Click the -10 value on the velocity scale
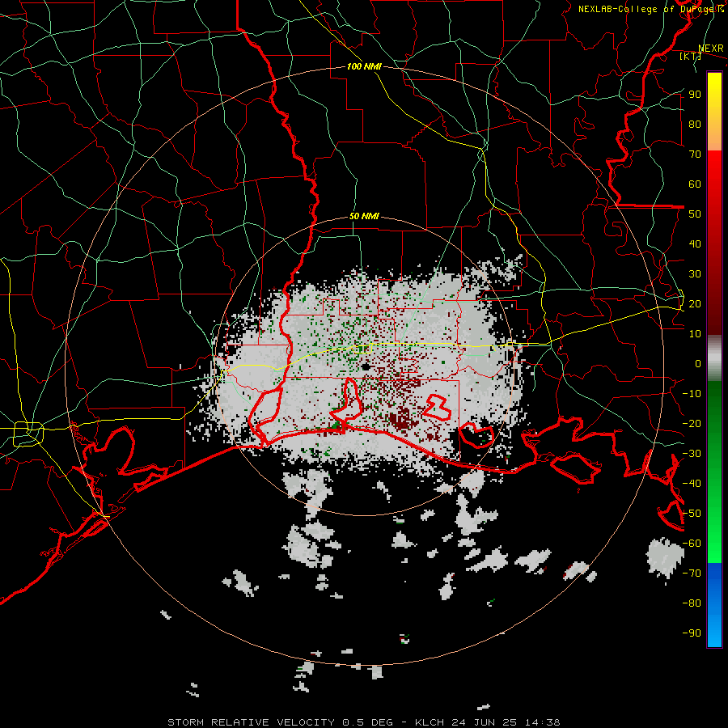Viewport: 728px width, 728px height. [692, 394]
